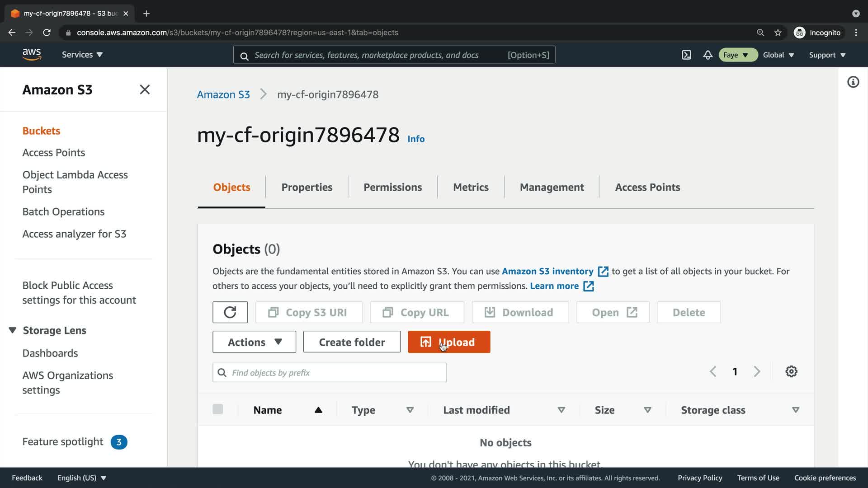The width and height of the screenshot is (868, 488).
Task: Collapse the Storage Lens section
Action: pos(13,330)
